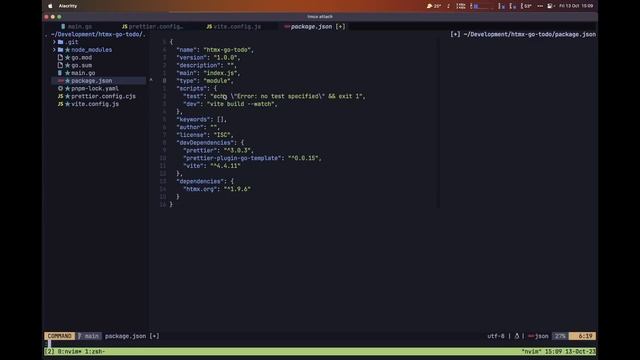Switch to the package.json [+] buffer tab
This screenshot has height=360, width=640.
point(318,27)
